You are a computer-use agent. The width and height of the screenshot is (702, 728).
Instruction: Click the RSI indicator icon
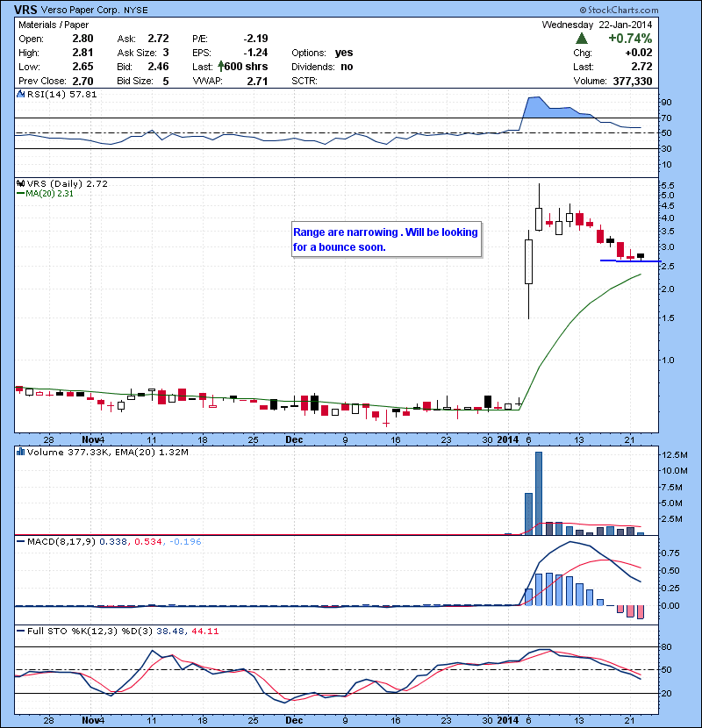[20, 94]
